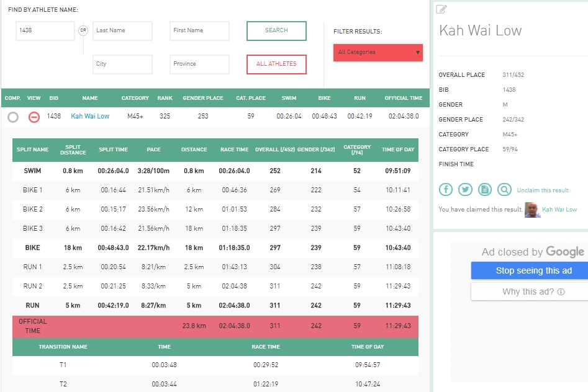The width and height of the screenshot is (588, 392).
Task: Collapse split details with red minus icon
Action: 34,117
